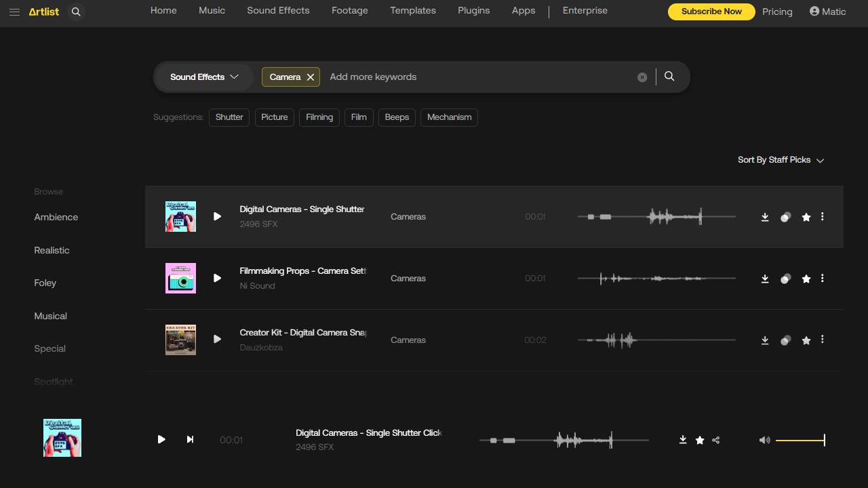Open the Templates section
The height and width of the screenshot is (488, 868).
413,11
